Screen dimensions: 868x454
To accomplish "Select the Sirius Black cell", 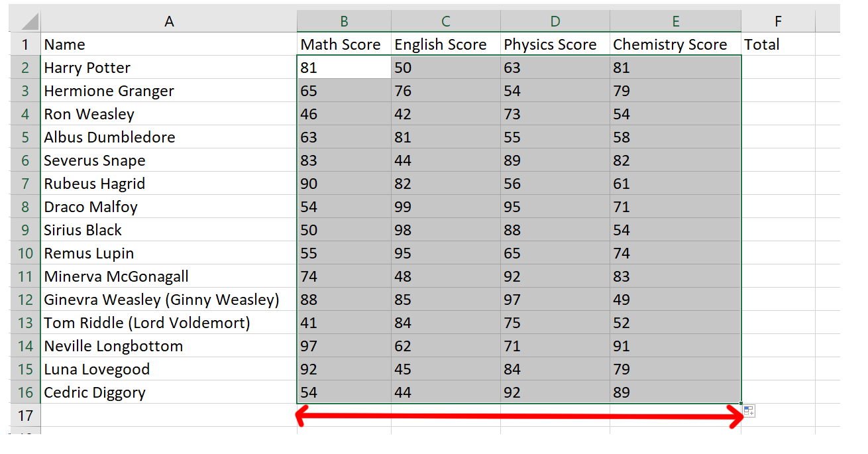I will point(169,230).
